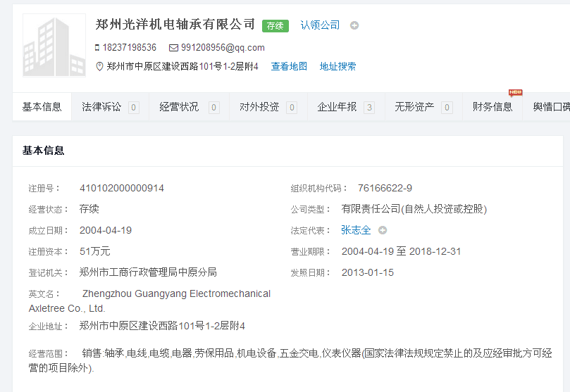Click the location pin icon by the address
The image size is (570, 392).
click(x=99, y=67)
